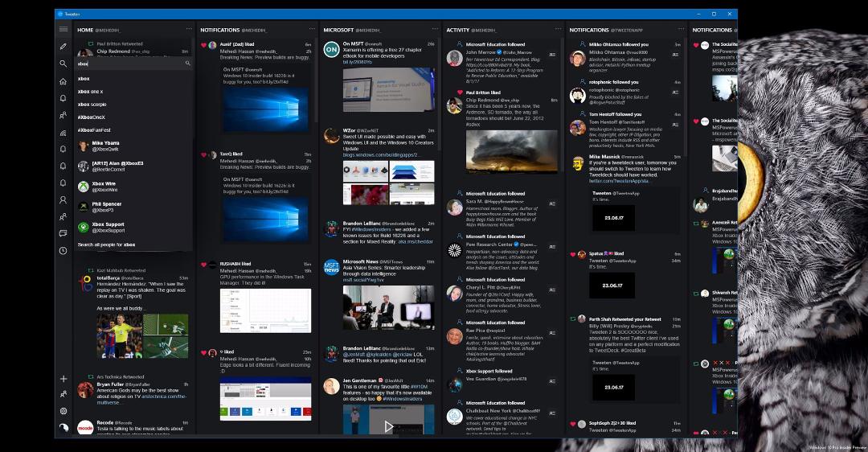Click the messages icon in the sidebar
Screen dimensions: 868x452
63,234
